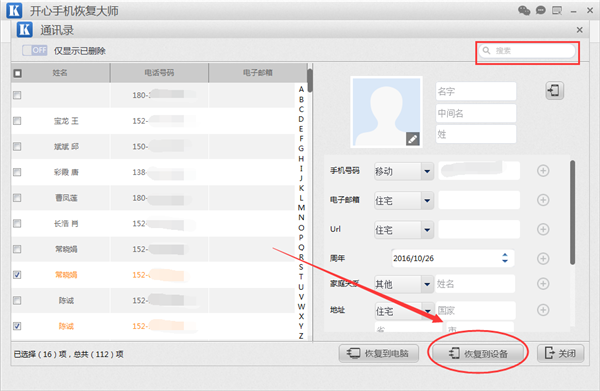Click the 开心手机恢复大师 logo icon
The image size is (600, 391).
14,10
